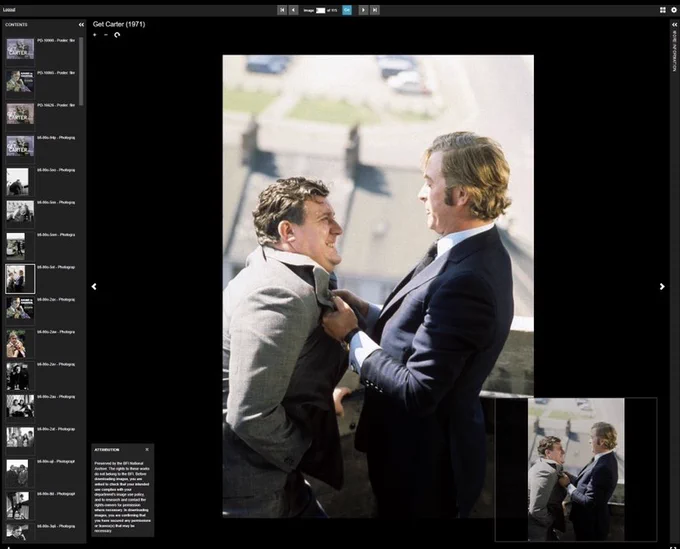
Task: Collapse the Contents panel
Action: [81, 25]
